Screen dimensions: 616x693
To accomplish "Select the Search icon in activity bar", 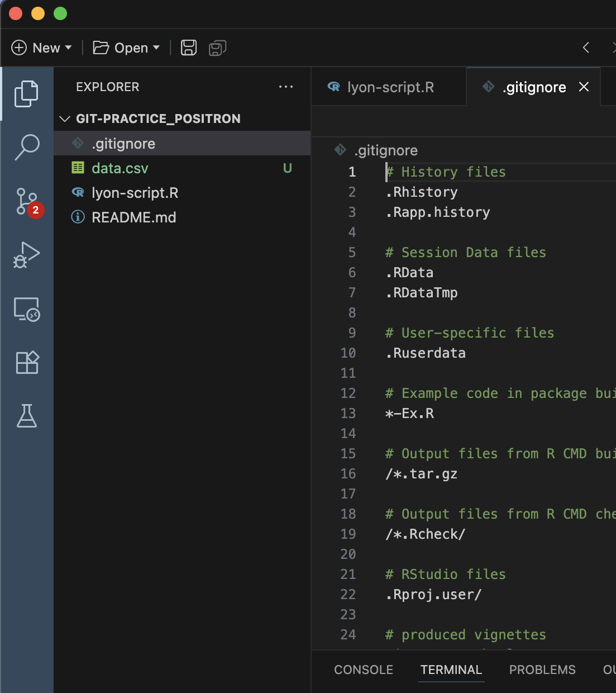I will [x=26, y=147].
